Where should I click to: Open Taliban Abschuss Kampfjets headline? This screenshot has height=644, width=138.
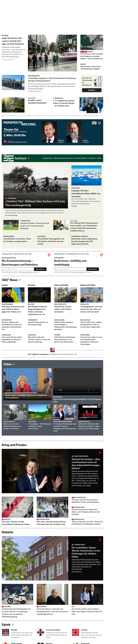tap(65, 326)
